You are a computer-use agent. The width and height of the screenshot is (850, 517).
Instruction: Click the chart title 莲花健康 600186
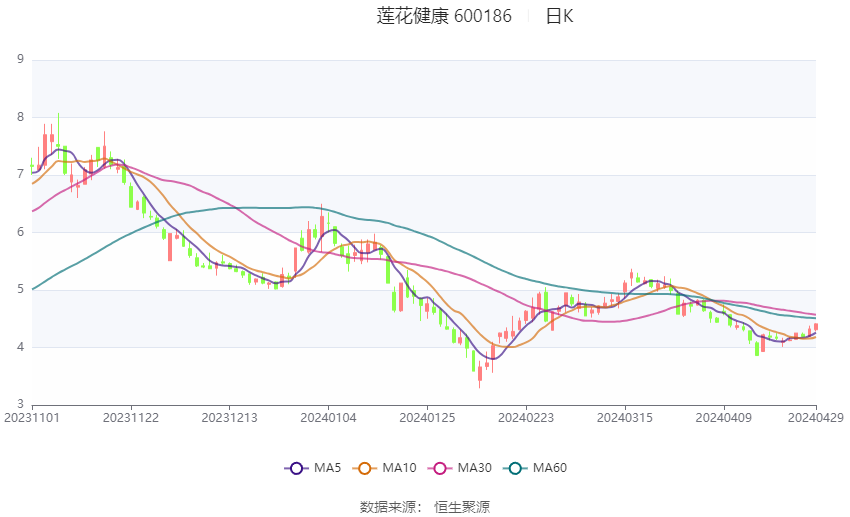pyautogui.click(x=444, y=16)
